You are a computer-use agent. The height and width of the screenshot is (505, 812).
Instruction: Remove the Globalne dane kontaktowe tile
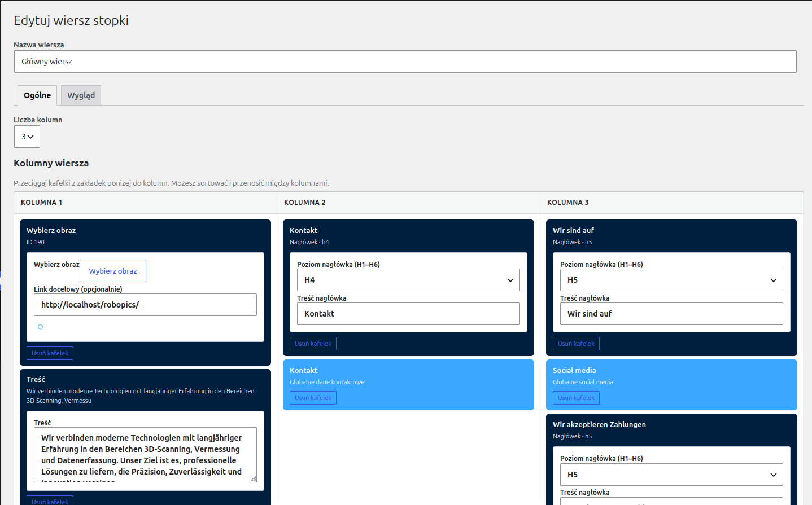coord(313,398)
